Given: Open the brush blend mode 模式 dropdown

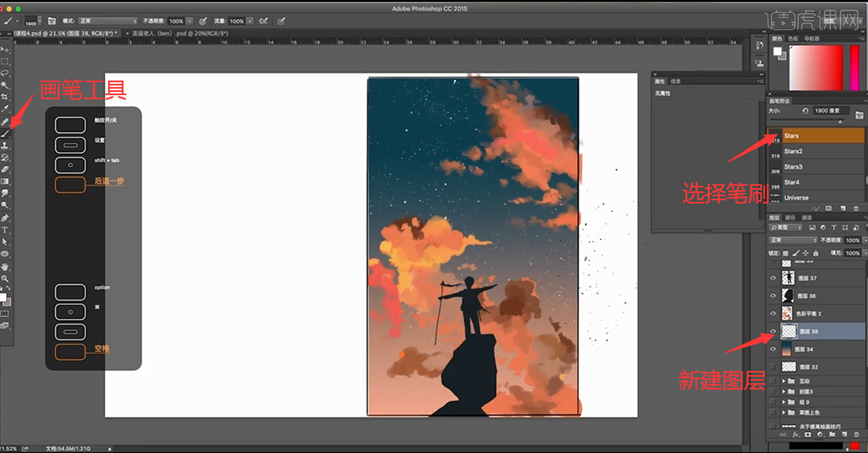Looking at the screenshot, I should [108, 21].
